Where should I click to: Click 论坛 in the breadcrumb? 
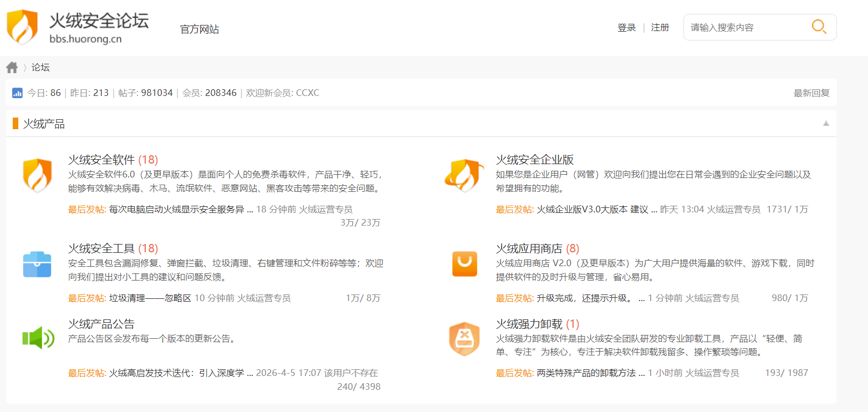[40, 68]
